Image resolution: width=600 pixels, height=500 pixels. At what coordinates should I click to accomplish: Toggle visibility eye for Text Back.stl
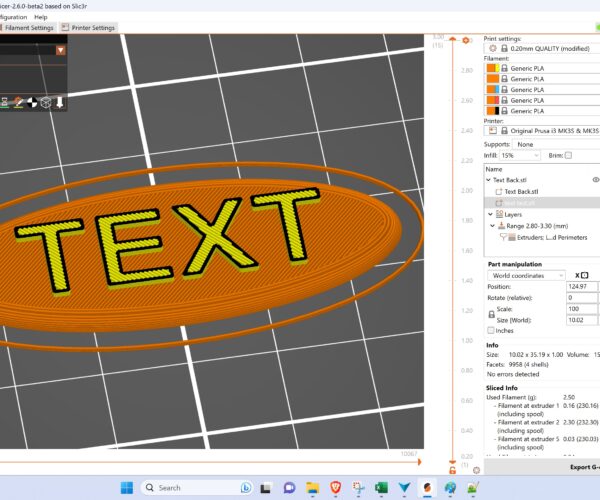coord(596,180)
